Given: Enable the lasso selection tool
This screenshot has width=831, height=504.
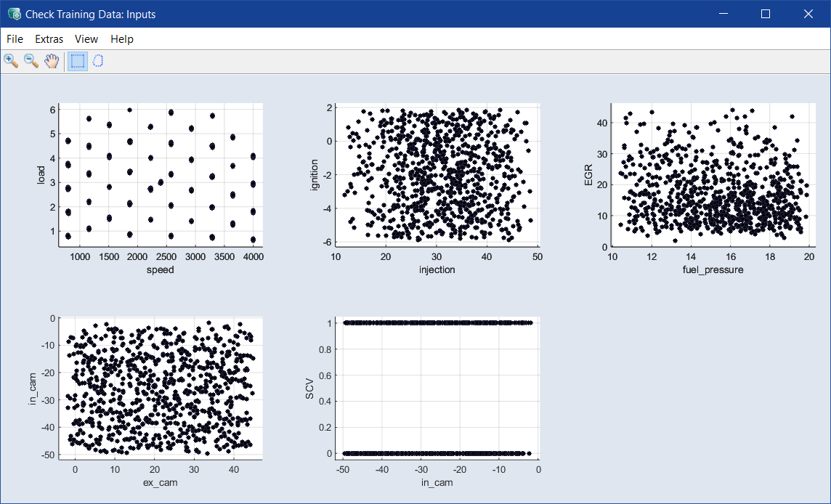Looking at the screenshot, I should coord(98,61).
